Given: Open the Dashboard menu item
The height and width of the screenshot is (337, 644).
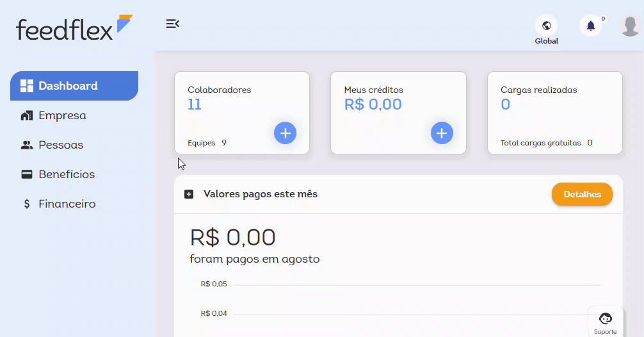Looking at the screenshot, I should point(74,86).
